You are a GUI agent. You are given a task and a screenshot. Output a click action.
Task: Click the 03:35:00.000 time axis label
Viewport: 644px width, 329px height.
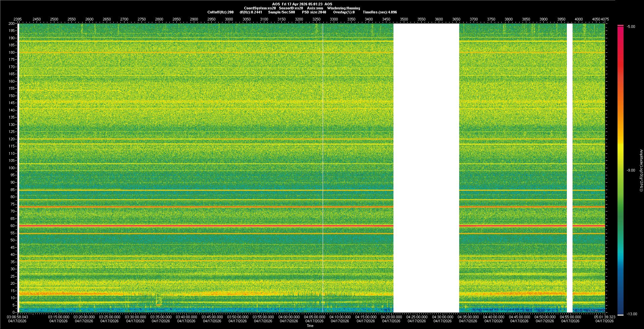click(x=161, y=317)
